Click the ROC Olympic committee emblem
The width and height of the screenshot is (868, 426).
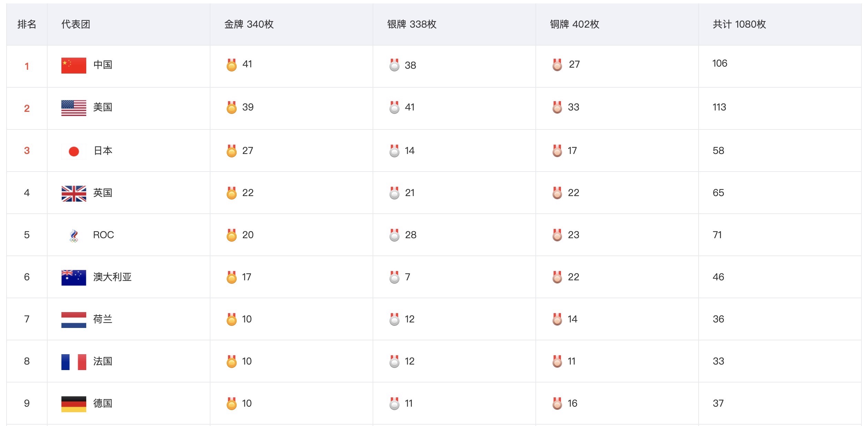74,236
